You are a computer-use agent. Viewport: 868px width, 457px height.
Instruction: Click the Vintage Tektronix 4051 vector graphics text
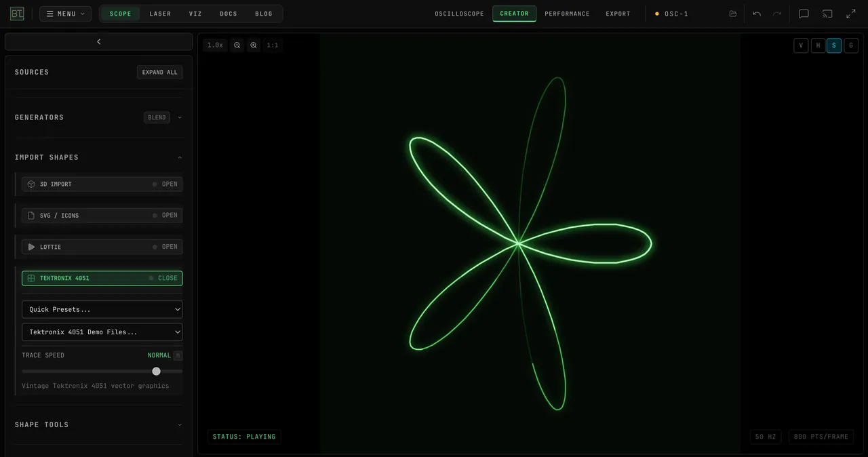(x=96, y=386)
